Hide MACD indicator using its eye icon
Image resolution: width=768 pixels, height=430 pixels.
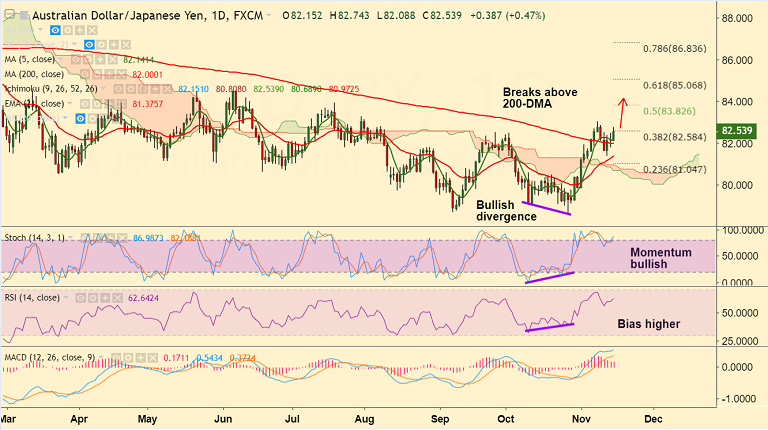point(116,358)
